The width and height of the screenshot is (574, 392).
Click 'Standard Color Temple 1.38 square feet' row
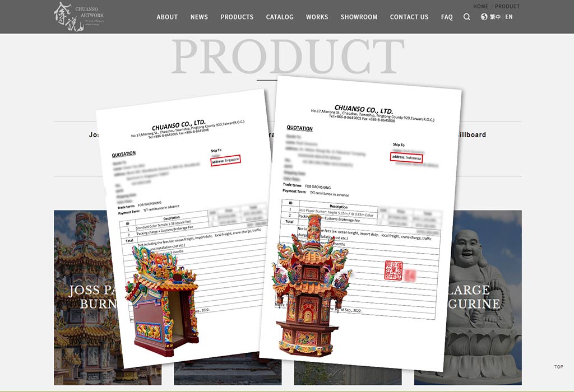(x=164, y=224)
